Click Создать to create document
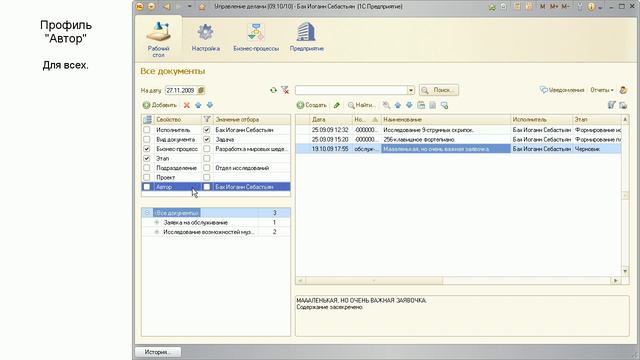This screenshot has width=640, height=360. pyautogui.click(x=311, y=105)
